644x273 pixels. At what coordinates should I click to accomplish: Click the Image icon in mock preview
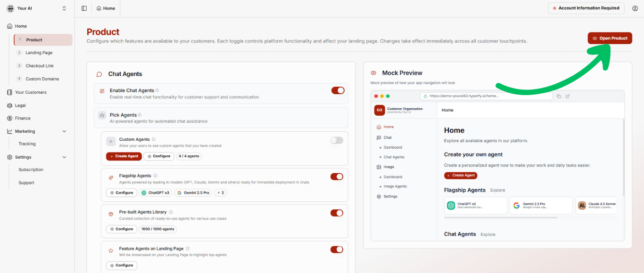379,167
